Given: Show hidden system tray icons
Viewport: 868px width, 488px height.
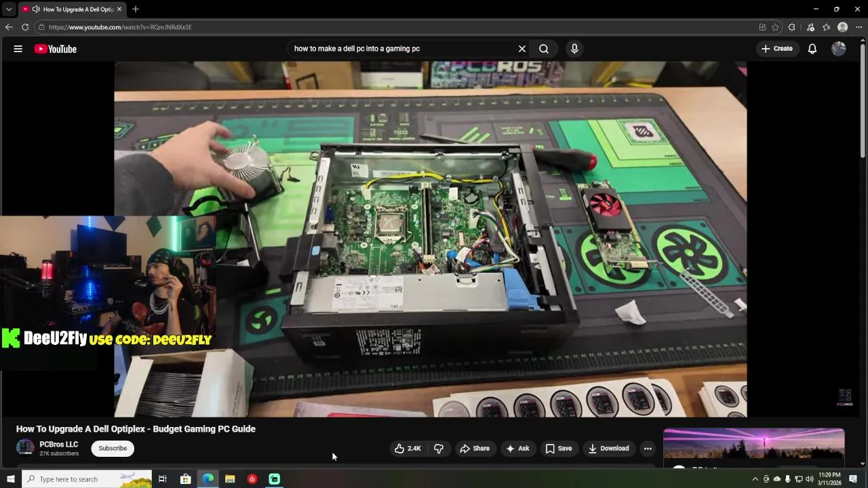Looking at the screenshot, I should coord(755,479).
